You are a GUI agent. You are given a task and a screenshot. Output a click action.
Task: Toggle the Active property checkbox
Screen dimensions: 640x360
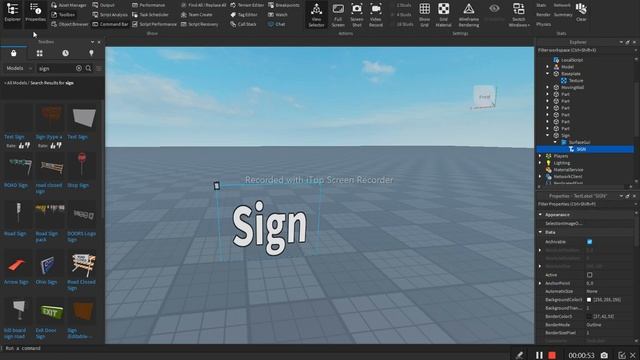589,275
